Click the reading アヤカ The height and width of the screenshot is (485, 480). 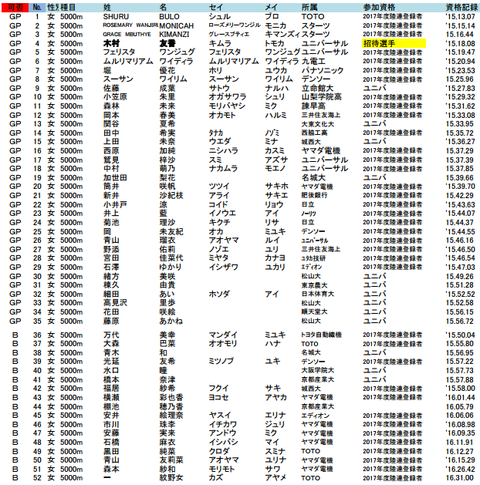[276, 397]
